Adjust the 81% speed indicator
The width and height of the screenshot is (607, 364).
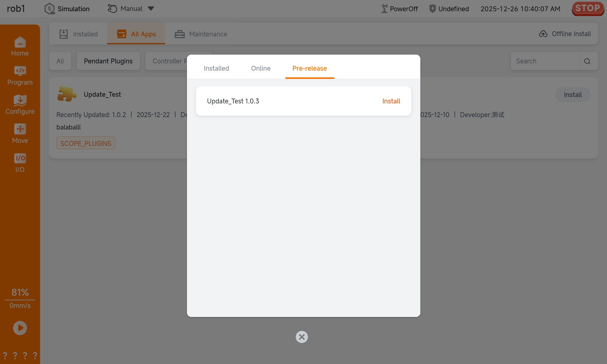(x=20, y=292)
